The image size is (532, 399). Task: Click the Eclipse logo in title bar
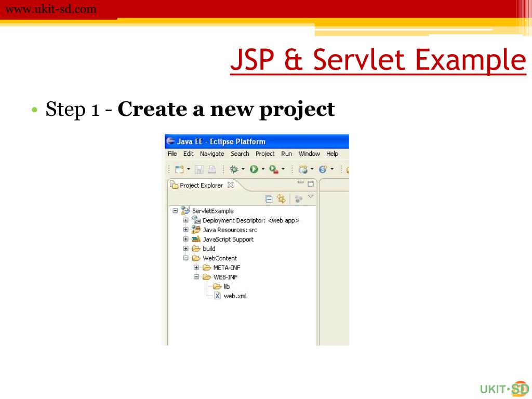coord(170,141)
